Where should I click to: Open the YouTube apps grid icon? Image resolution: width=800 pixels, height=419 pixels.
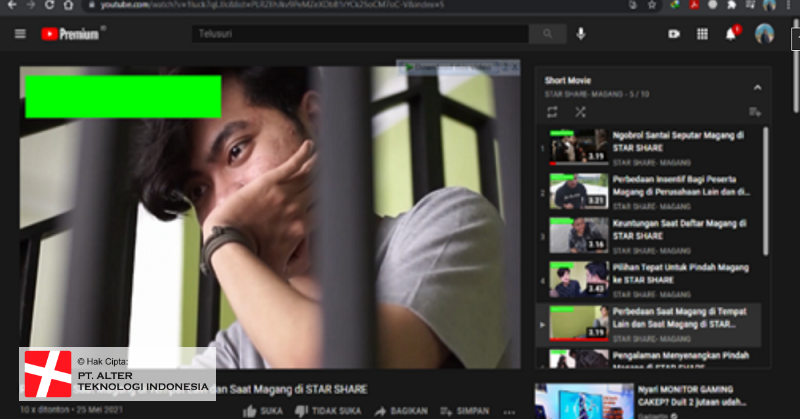pyautogui.click(x=702, y=34)
